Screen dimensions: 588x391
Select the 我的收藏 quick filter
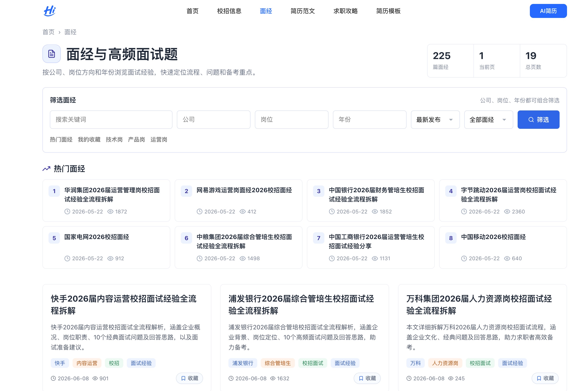(x=89, y=140)
